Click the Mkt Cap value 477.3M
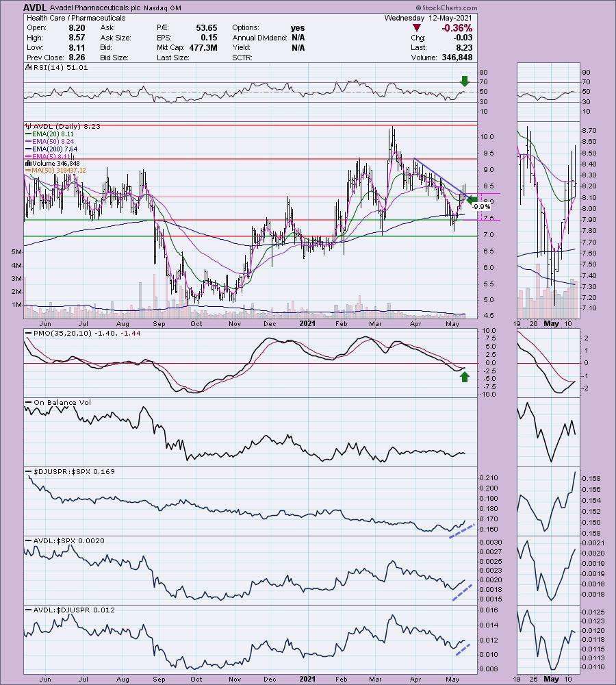This screenshot has width=616, height=685. pos(203,48)
